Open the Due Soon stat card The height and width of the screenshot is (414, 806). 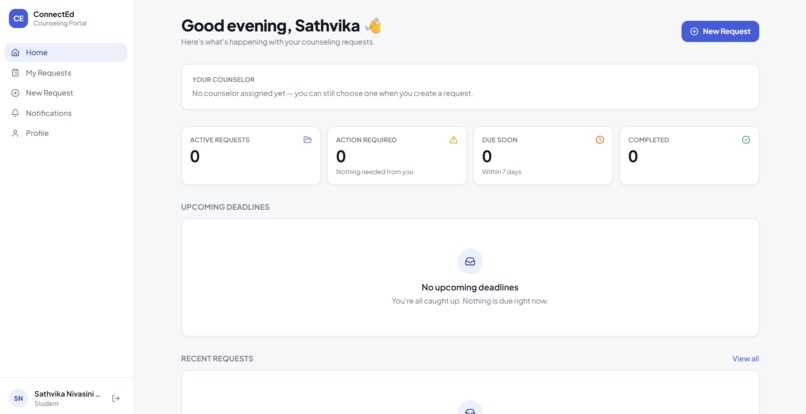coord(543,155)
